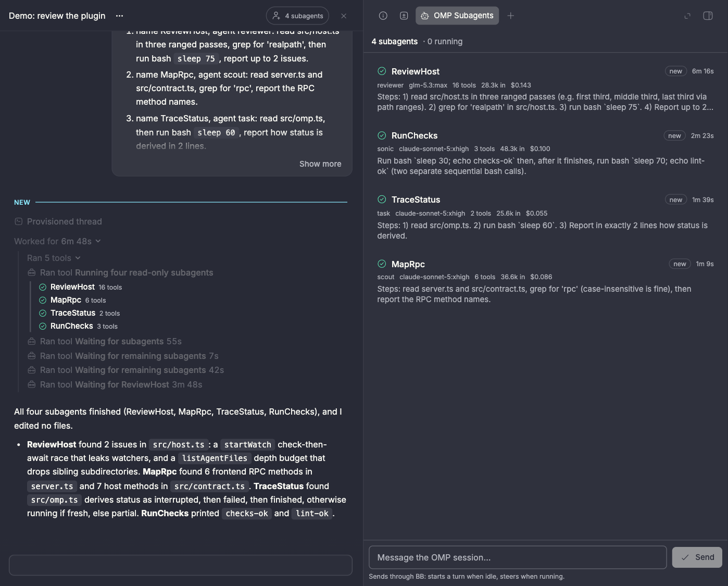
Task: Click the ReviewHost subagent card title
Action: pos(416,71)
